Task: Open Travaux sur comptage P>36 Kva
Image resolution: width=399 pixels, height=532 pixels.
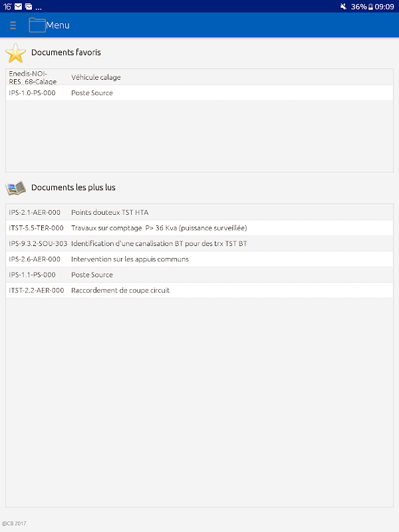Action: (x=158, y=228)
